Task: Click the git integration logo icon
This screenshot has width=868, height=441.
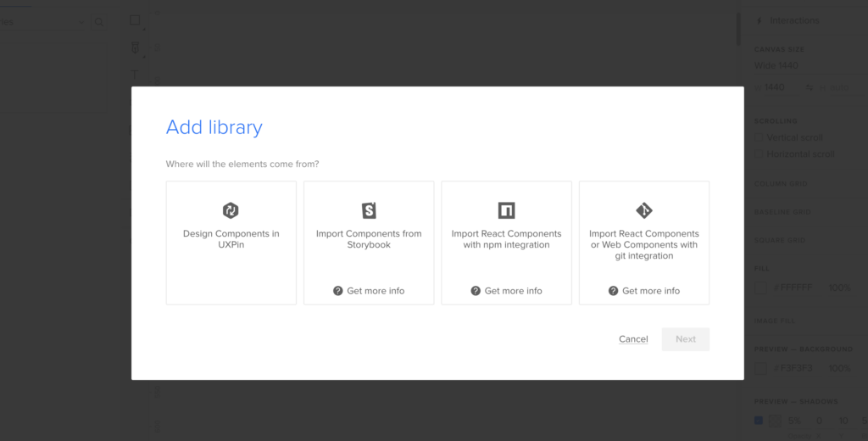Action: [644, 210]
